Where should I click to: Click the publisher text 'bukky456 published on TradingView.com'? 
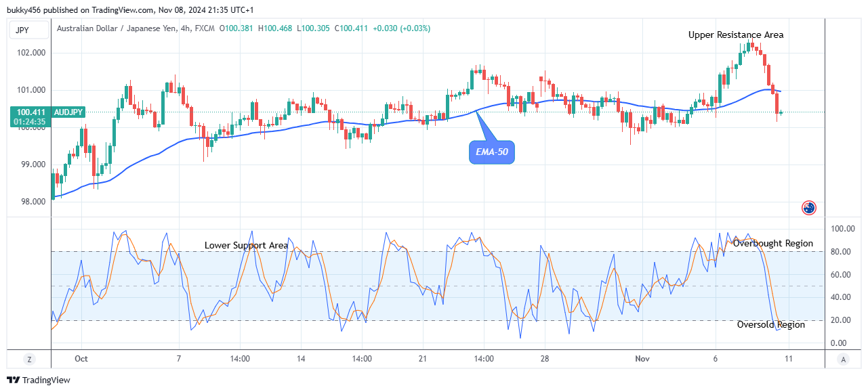click(80, 11)
